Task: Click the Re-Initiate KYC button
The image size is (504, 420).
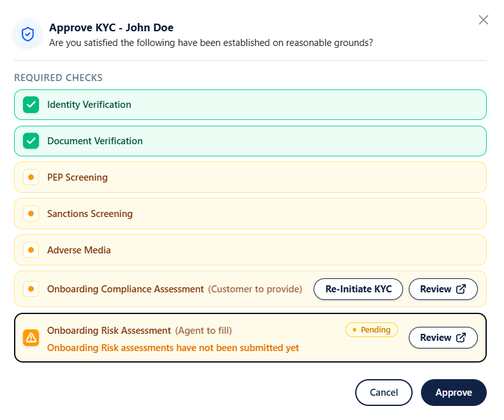Action: click(x=358, y=289)
